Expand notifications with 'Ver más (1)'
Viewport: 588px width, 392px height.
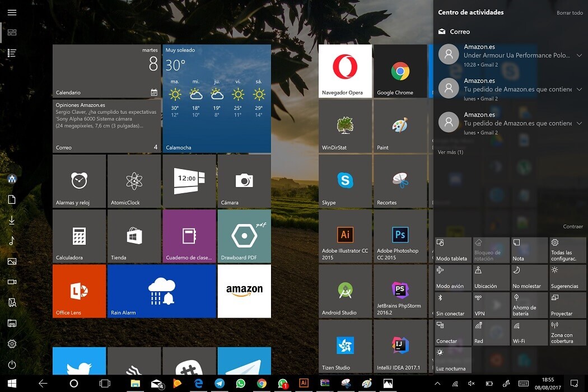(450, 152)
